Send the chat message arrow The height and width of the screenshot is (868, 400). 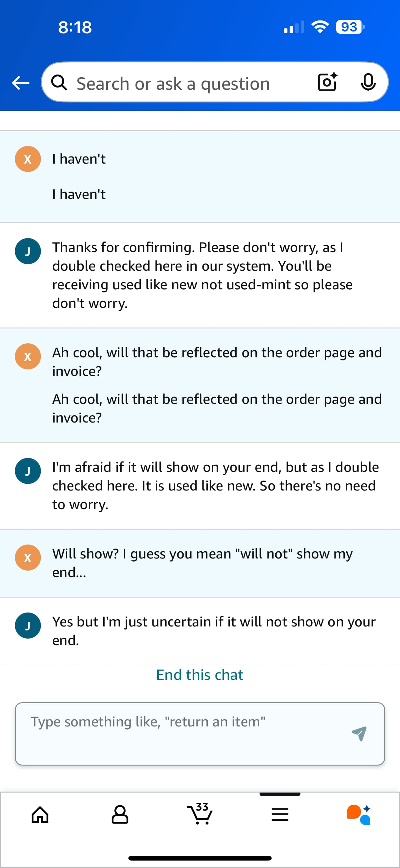tap(359, 733)
